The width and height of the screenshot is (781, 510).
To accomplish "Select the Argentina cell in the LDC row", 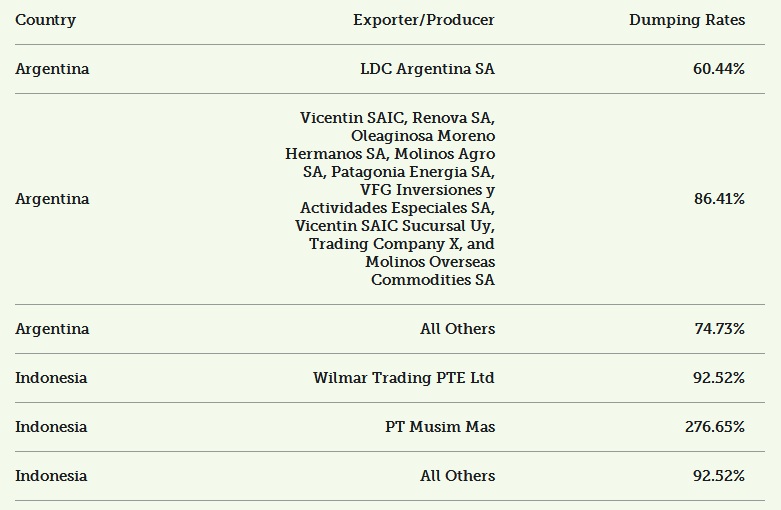I will tap(52, 69).
